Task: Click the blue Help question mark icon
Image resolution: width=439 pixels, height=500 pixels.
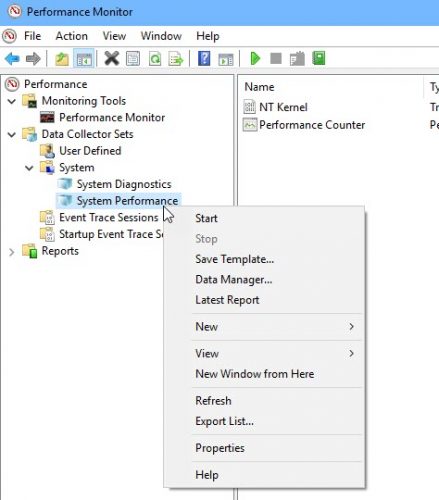Action: tap(204, 59)
